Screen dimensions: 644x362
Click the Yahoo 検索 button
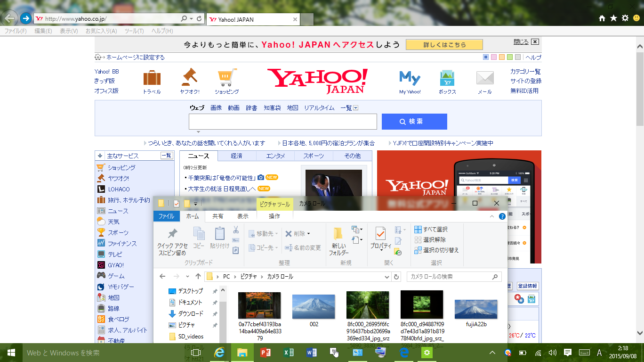[414, 122]
